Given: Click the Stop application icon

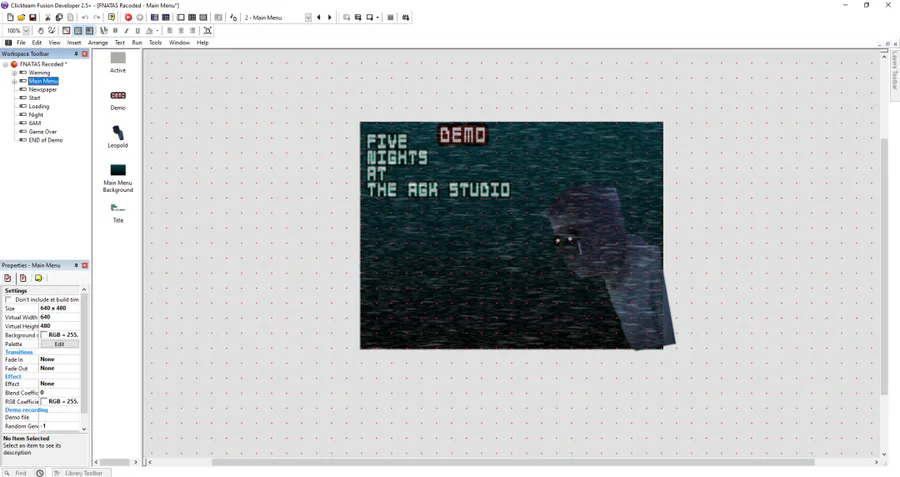Looking at the screenshot, I should [139, 17].
